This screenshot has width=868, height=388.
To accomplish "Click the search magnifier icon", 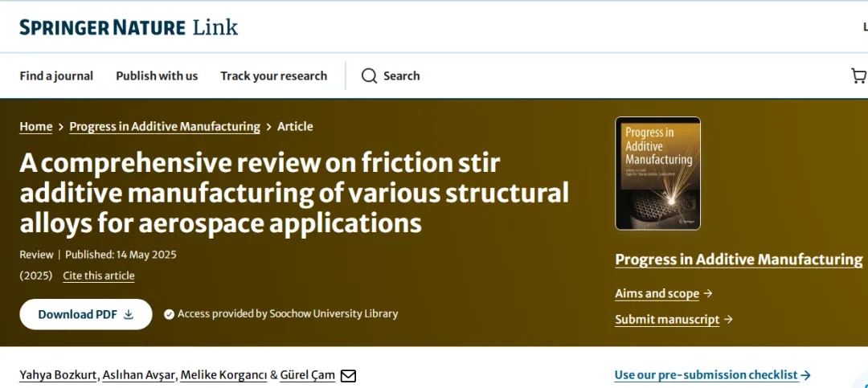I will 369,76.
